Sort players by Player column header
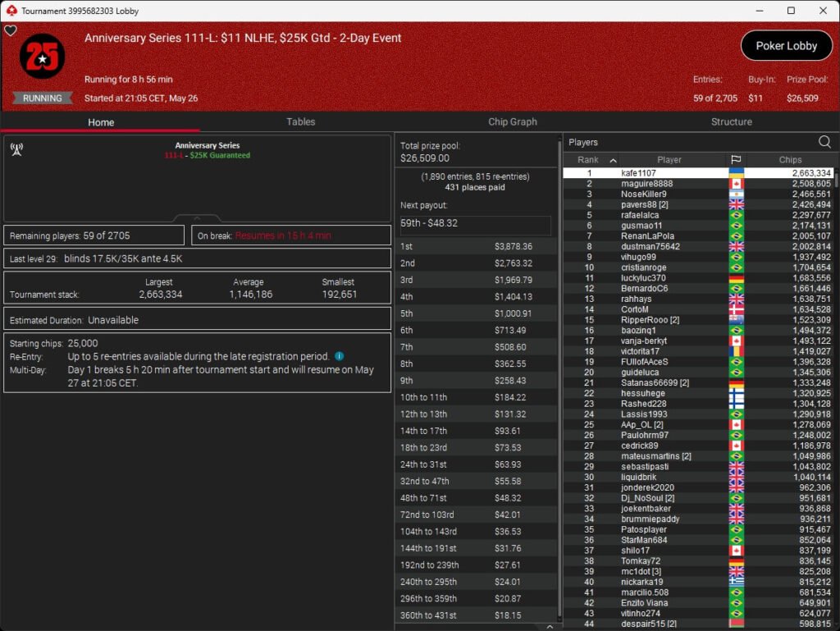The width and height of the screenshot is (840, 631). pyautogui.click(x=669, y=160)
